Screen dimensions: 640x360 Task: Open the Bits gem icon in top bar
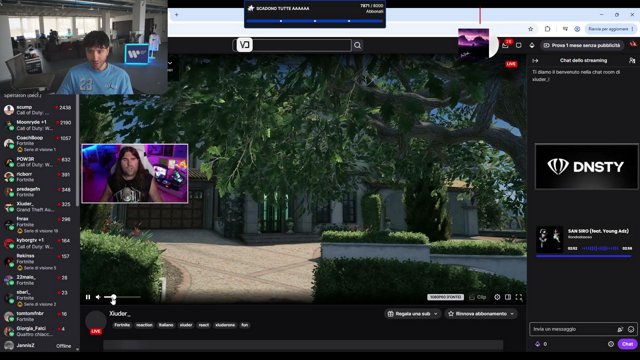532,45
